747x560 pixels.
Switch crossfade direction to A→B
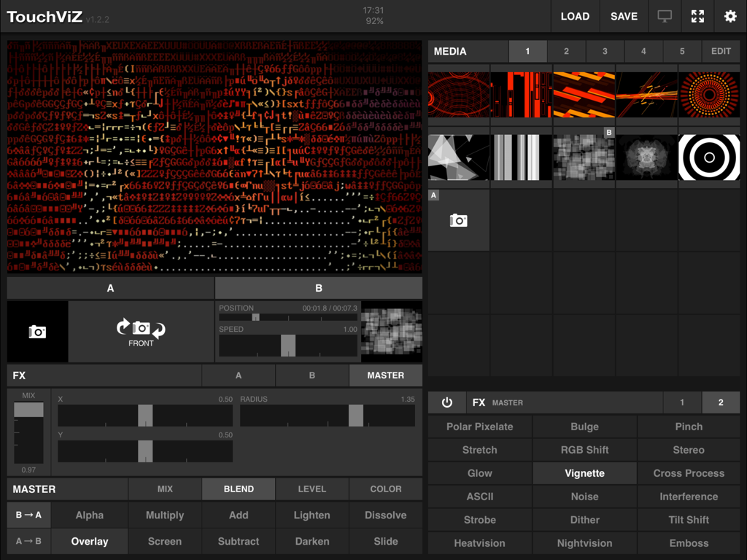pos(28,541)
